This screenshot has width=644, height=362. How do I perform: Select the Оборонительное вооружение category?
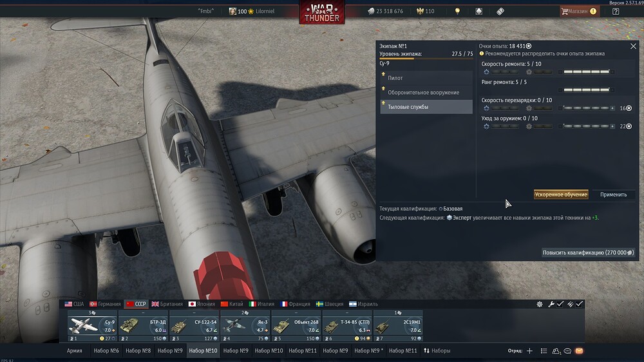[x=426, y=93]
